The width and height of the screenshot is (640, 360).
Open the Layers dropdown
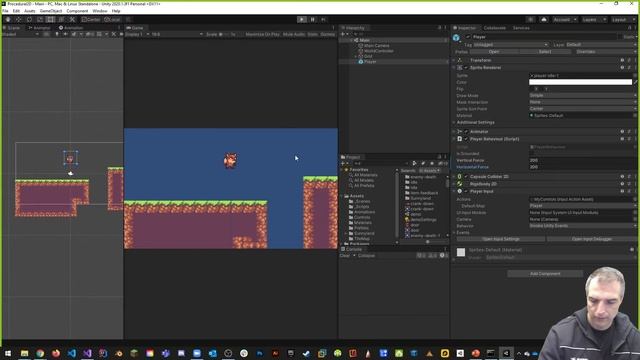point(593,19)
